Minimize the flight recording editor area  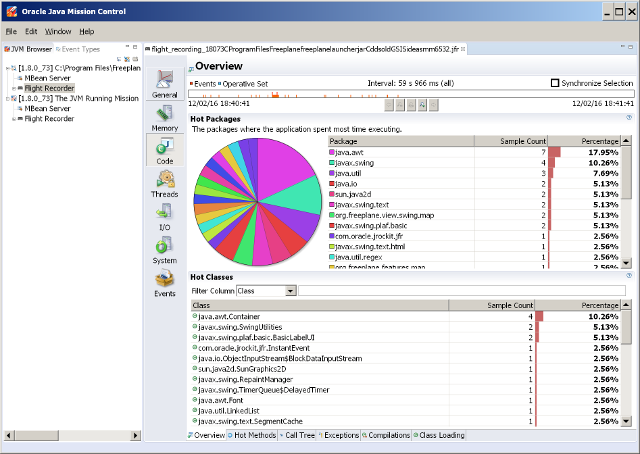(x=622, y=47)
